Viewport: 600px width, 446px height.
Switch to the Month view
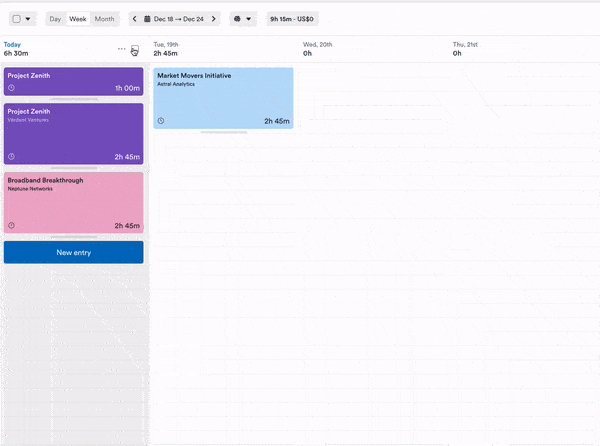(x=104, y=19)
